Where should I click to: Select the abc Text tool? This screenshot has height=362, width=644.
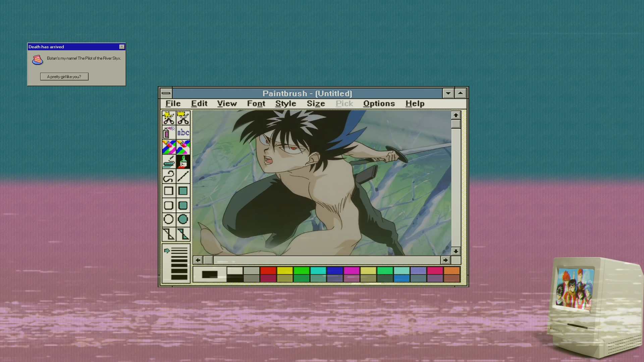point(183,133)
